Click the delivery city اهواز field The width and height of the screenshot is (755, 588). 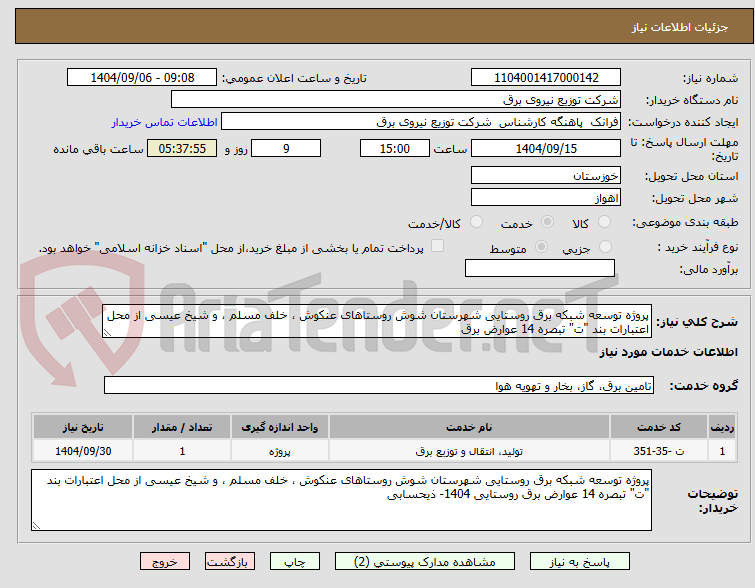pos(546,197)
